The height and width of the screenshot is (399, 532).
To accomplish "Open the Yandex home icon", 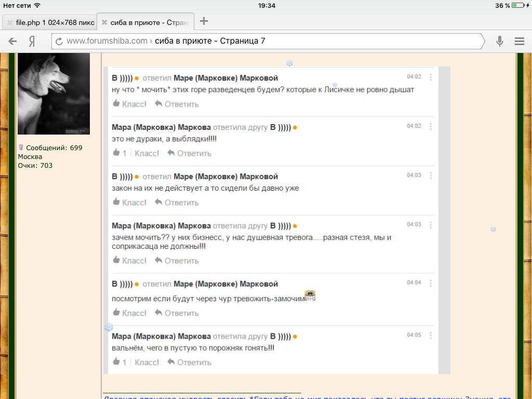I will click(32, 41).
